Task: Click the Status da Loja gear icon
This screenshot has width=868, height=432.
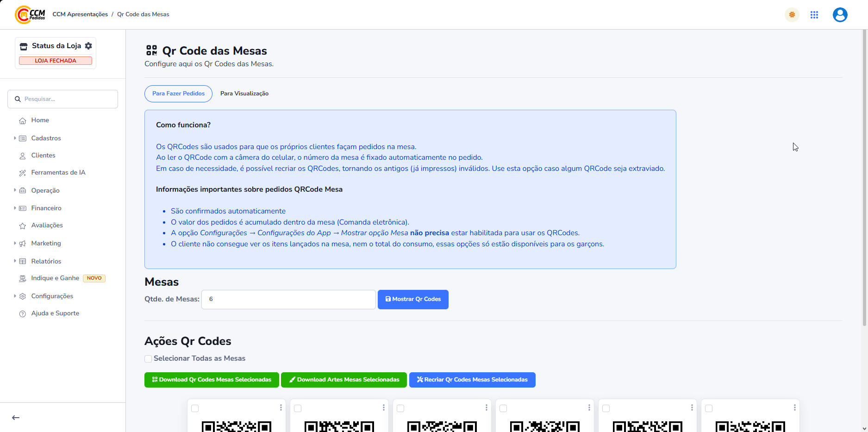Action: pyautogui.click(x=88, y=46)
